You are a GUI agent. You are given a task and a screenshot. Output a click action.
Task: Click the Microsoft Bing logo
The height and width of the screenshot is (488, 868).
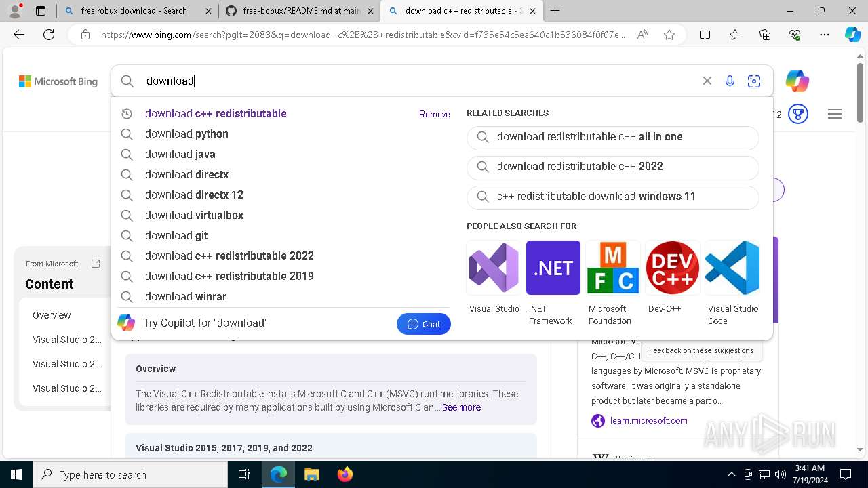[58, 81]
